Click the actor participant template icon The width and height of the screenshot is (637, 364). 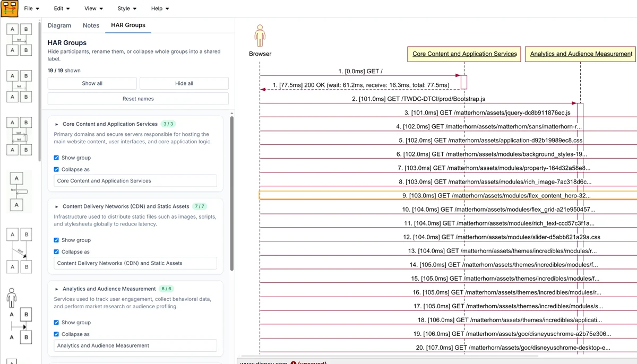[12, 299]
